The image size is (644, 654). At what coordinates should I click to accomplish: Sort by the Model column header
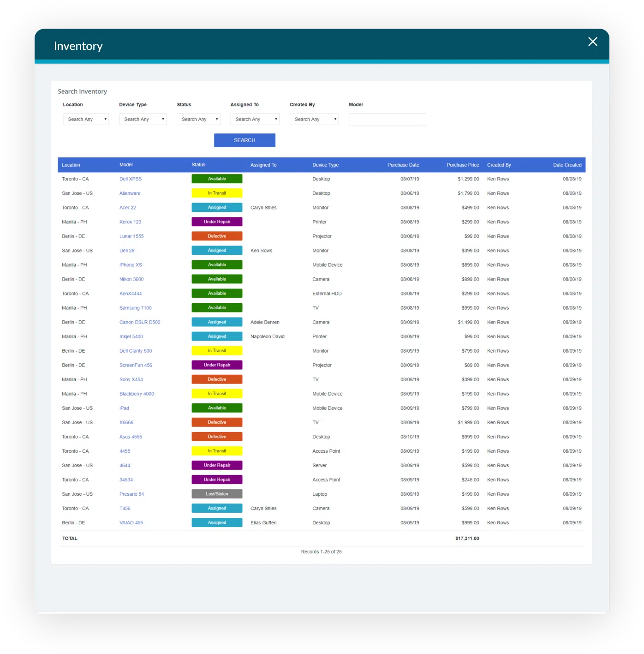click(x=126, y=165)
